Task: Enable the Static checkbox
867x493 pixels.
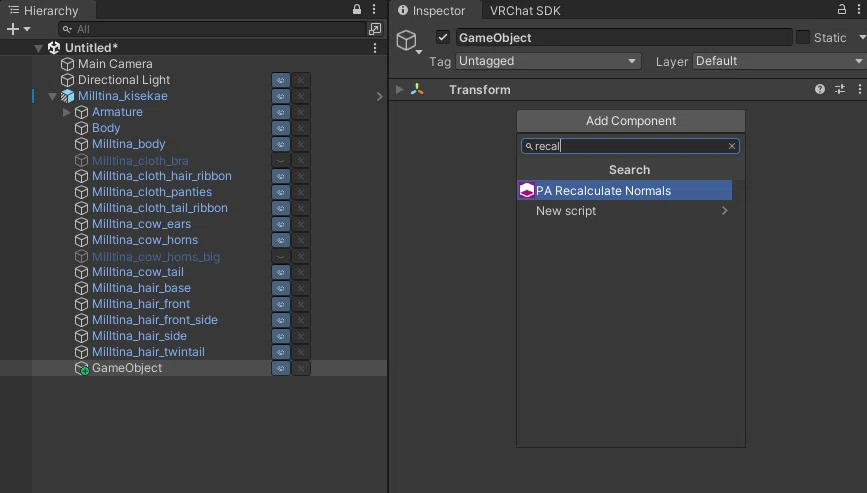Action: click(x=802, y=38)
